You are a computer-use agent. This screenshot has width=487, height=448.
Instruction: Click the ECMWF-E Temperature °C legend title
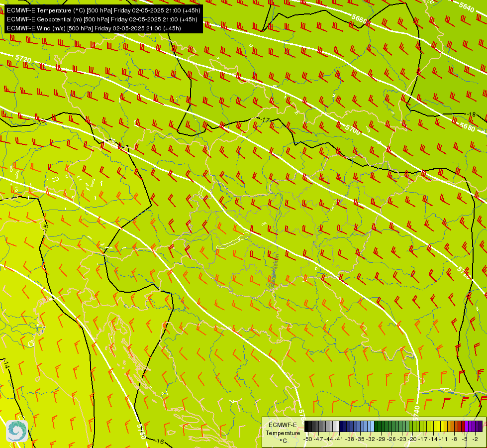coord(283,433)
